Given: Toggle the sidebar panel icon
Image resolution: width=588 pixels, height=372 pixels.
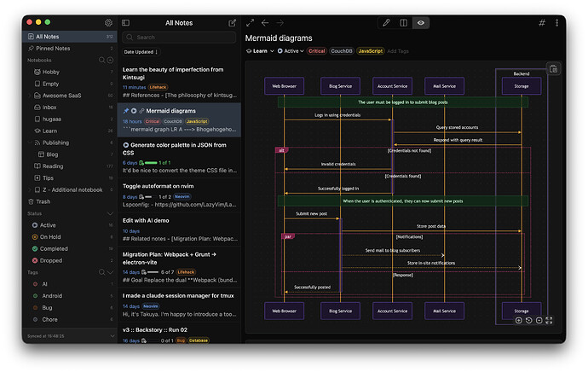Looking at the screenshot, I should (125, 23).
